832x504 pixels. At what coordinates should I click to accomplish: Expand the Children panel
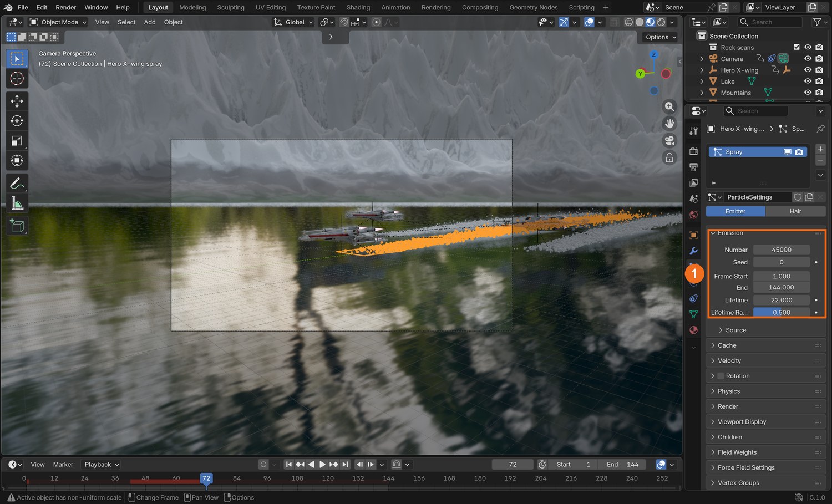click(x=766, y=437)
